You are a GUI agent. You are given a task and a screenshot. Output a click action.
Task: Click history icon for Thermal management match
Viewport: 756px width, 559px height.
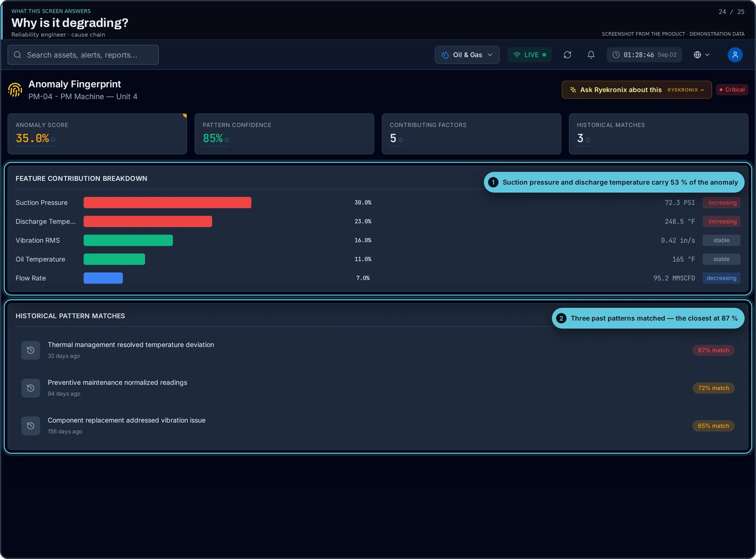coord(31,350)
